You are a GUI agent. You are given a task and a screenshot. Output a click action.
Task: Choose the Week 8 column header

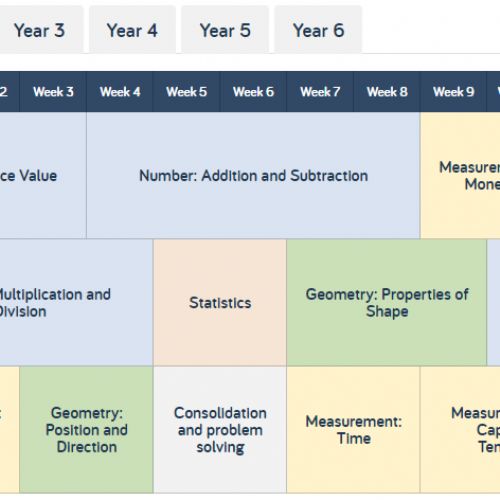[x=387, y=92]
